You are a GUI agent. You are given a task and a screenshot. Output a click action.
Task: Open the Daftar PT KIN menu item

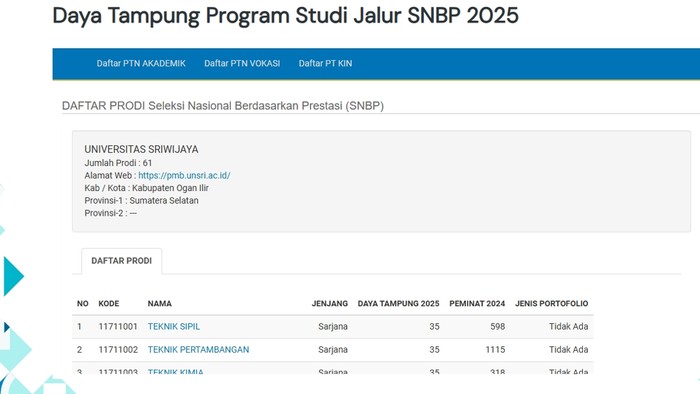(325, 63)
